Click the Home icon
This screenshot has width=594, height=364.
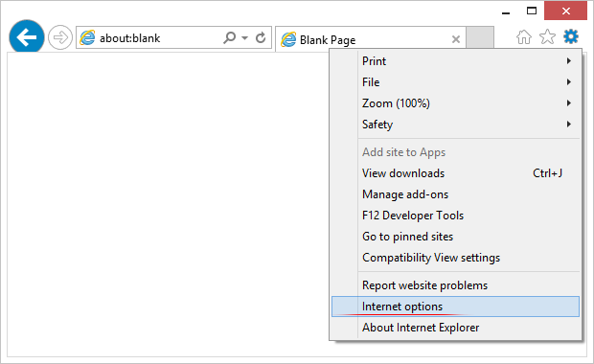point(523,37)
